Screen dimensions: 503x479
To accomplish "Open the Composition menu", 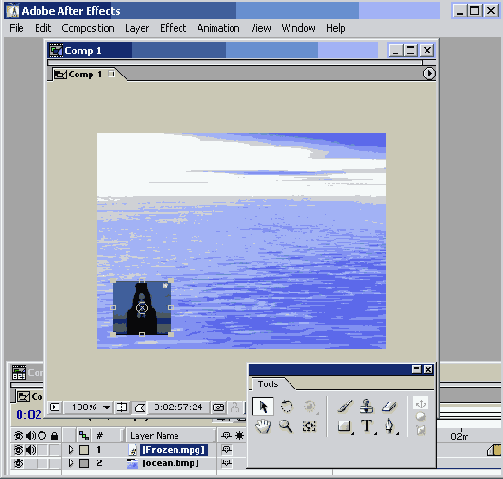I will point(88,28).
